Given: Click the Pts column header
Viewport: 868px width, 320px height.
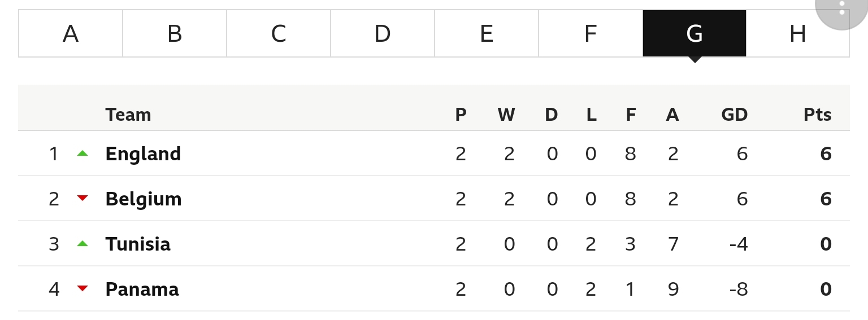Looking at the screenshot, I should coord(817,115).
